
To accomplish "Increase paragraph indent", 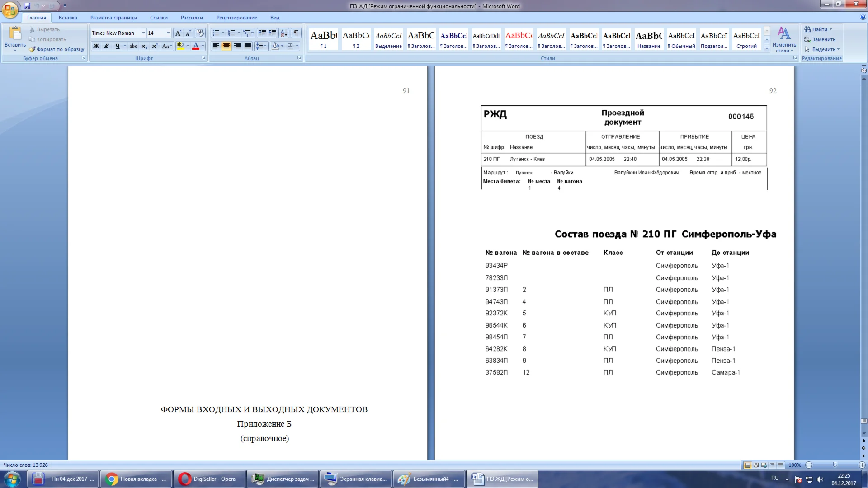I will (x=273, y=33).
